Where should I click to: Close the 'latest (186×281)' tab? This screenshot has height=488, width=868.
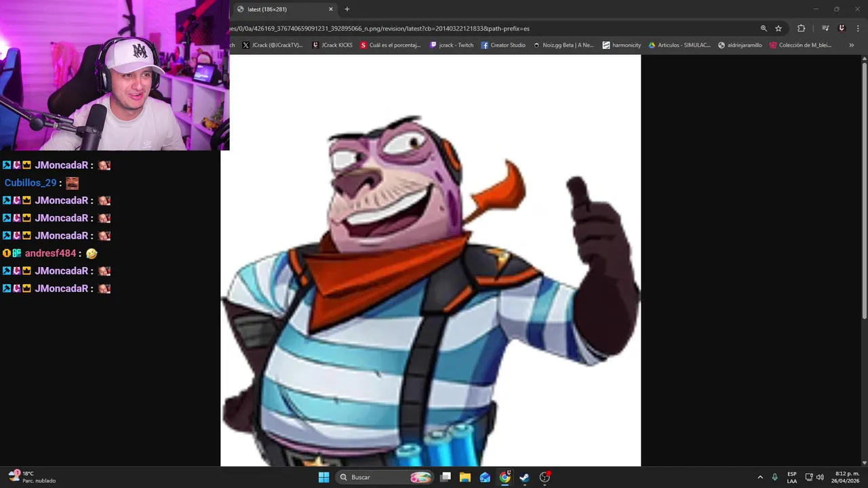click(x=331, y=9)
